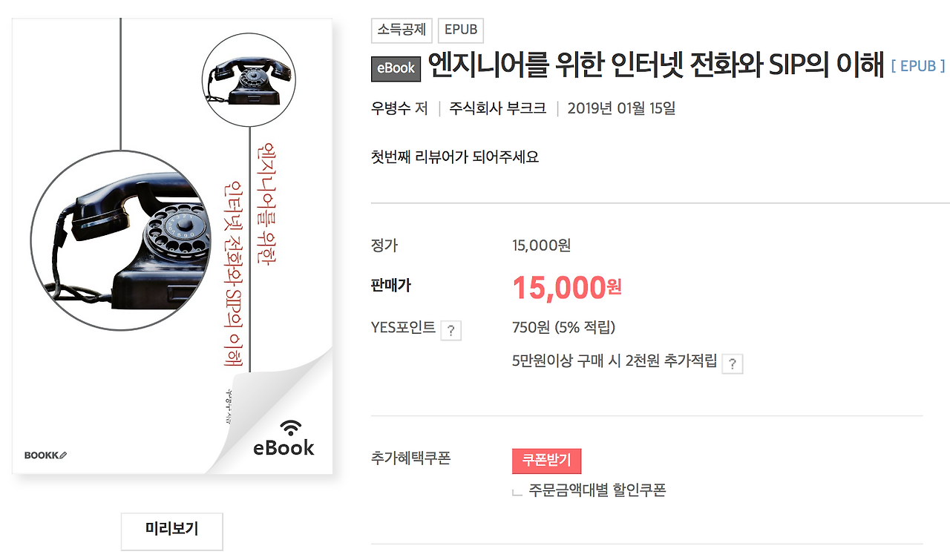Open the 미리보기 preview button
The height and width of the screenshot is (560, 950).
[x=172, y=530]
